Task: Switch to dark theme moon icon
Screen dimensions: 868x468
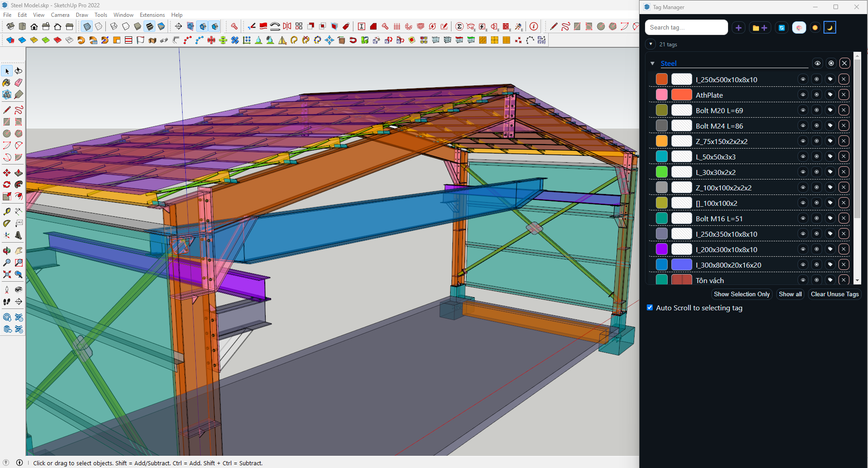Action: click(x=830, y=28)
